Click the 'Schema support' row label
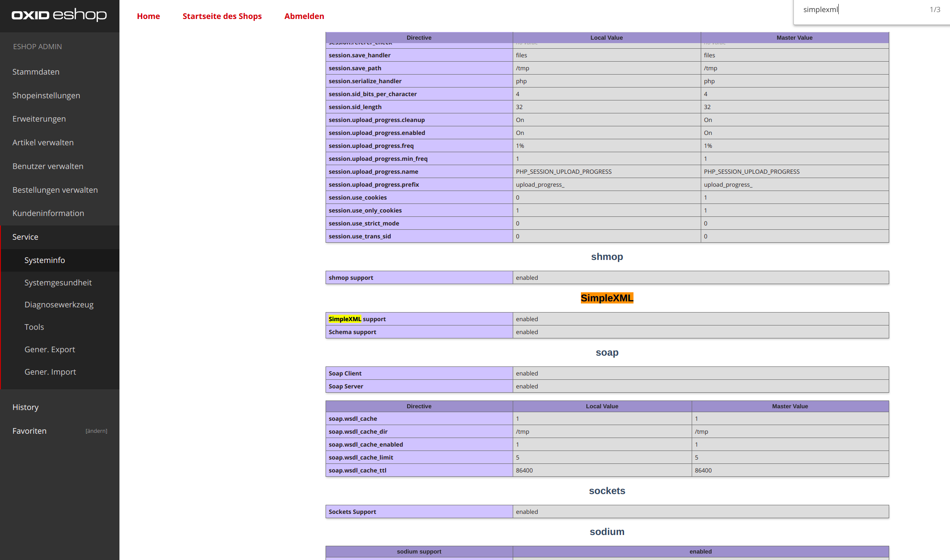 click(352, 332)
